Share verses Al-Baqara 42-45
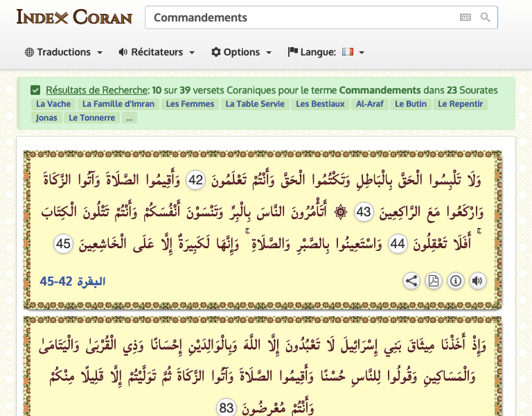The width and height of the screenshot is (532, 416). (411, 281)
